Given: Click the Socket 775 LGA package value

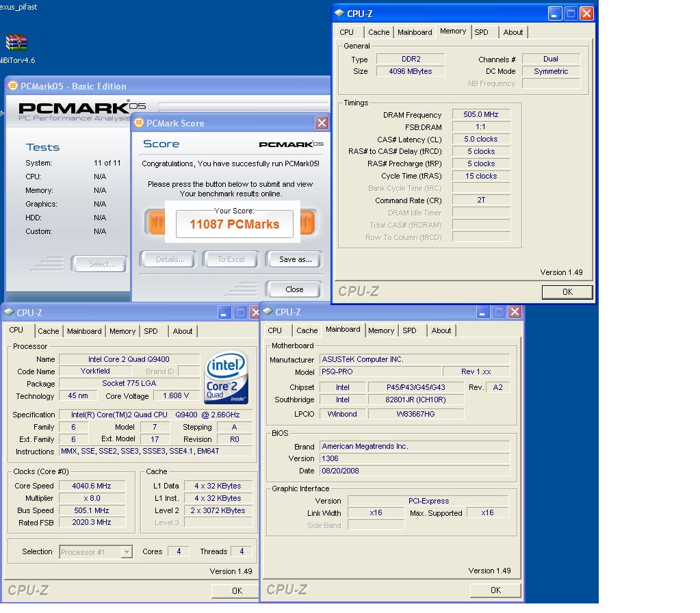Looking at the screenshot, I should 129,383.
